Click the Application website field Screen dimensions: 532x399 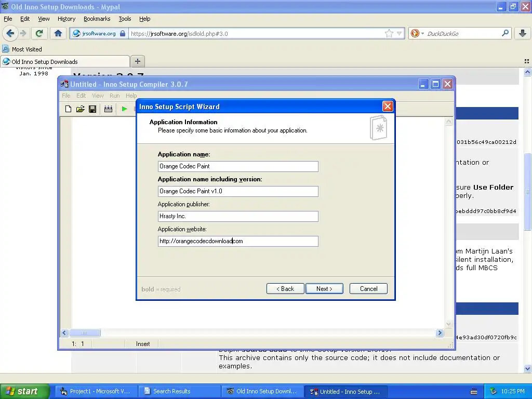pos(238,241)
